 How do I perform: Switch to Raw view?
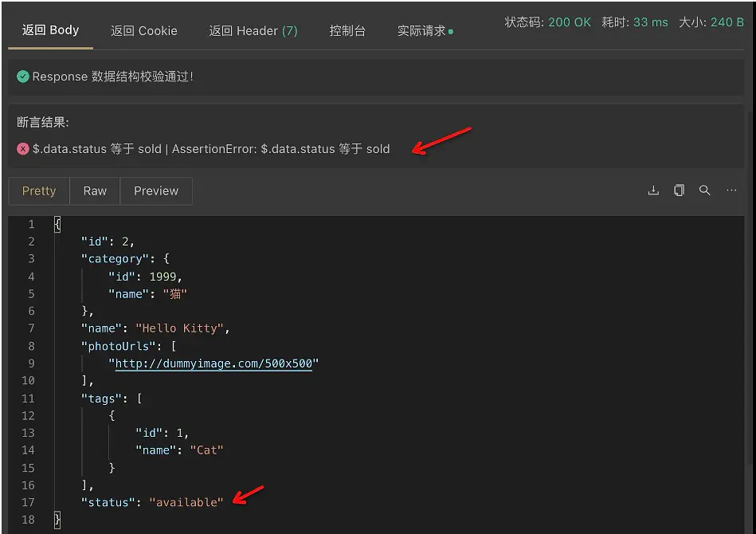94,190
